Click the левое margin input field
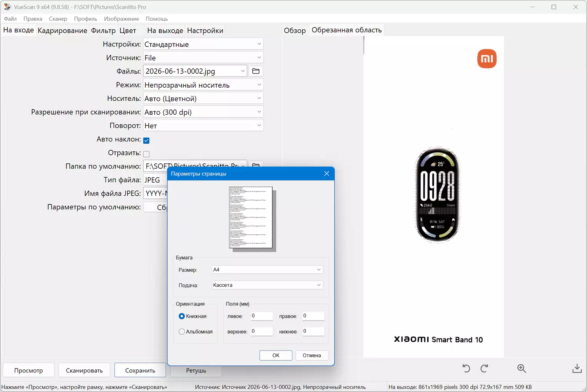 tap(262, 316)
